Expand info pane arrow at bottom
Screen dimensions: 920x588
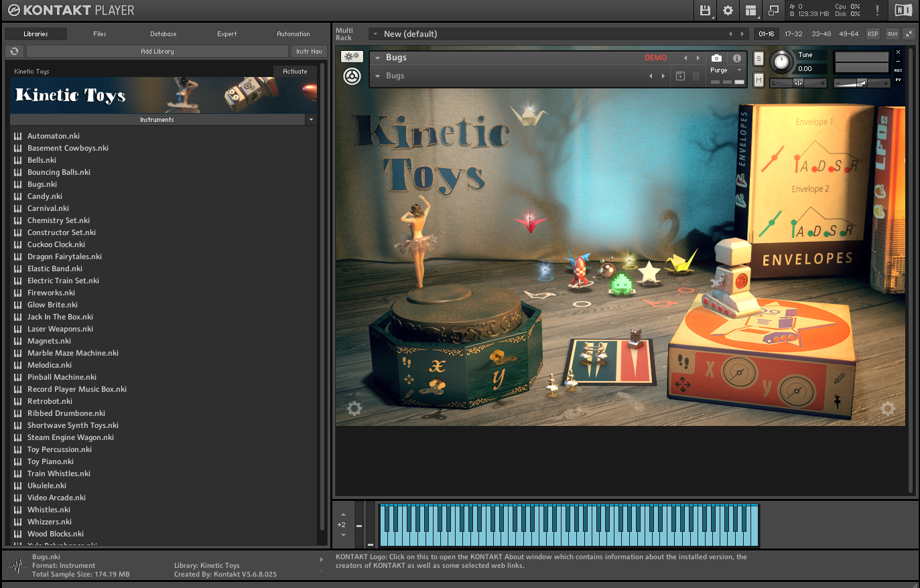coord(321,559)
